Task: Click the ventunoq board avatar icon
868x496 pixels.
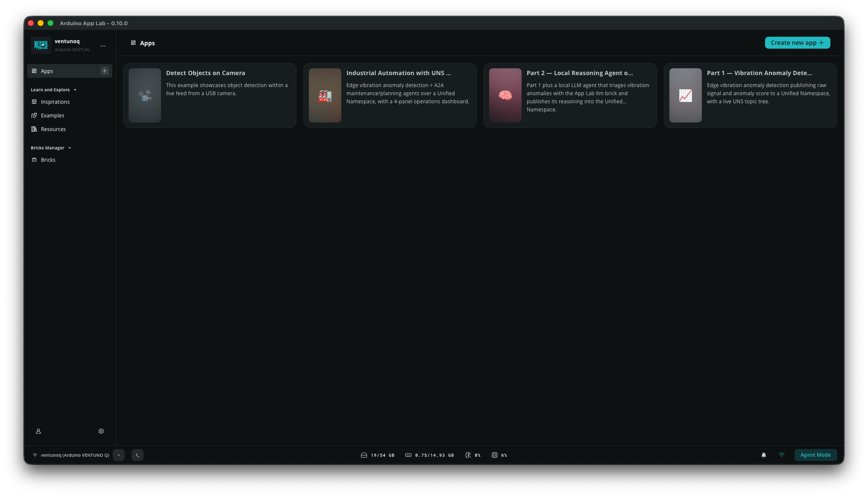Action: pyautogui.click(x=41, y=45)
